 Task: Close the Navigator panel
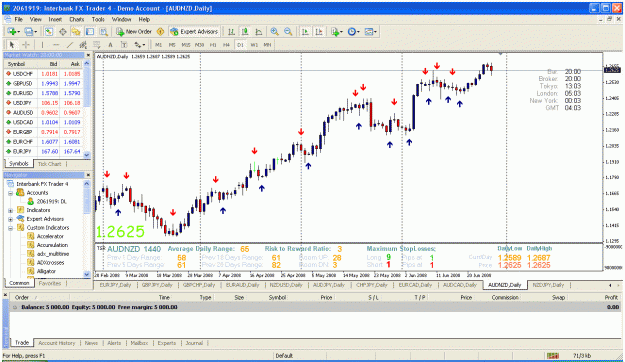tap(88, 175)
